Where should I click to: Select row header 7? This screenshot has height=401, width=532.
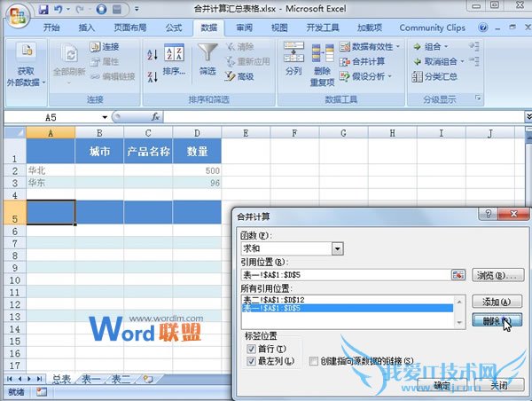15,243
